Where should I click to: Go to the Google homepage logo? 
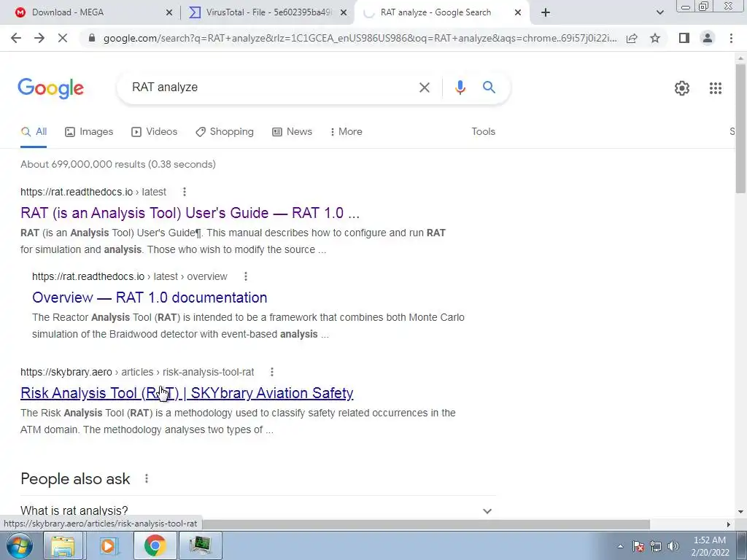(50, 88)
